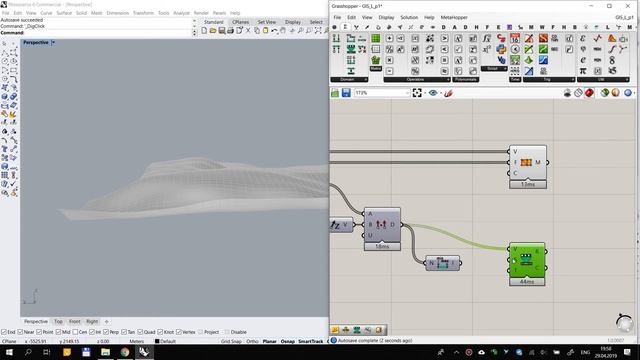Click the Rhino Cut toolbar icon
Viewport: 640px width, 360px height.
click(248, 31)
